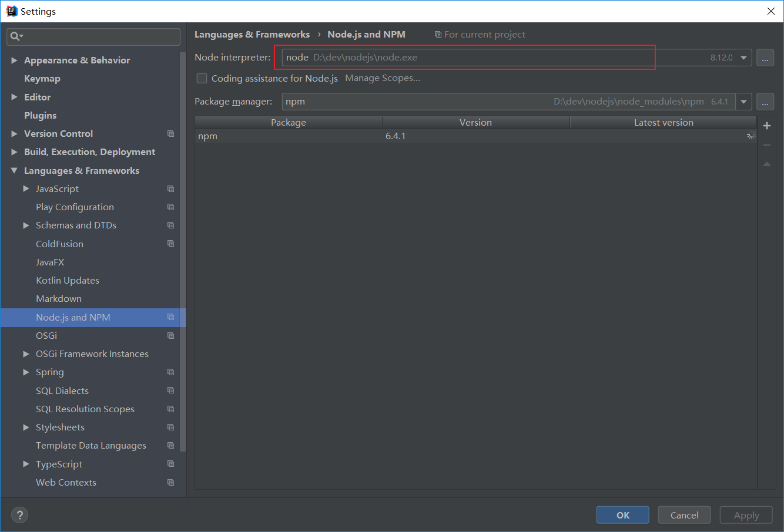
Task: Click the Cancel button
Action: tap(685, 515)
